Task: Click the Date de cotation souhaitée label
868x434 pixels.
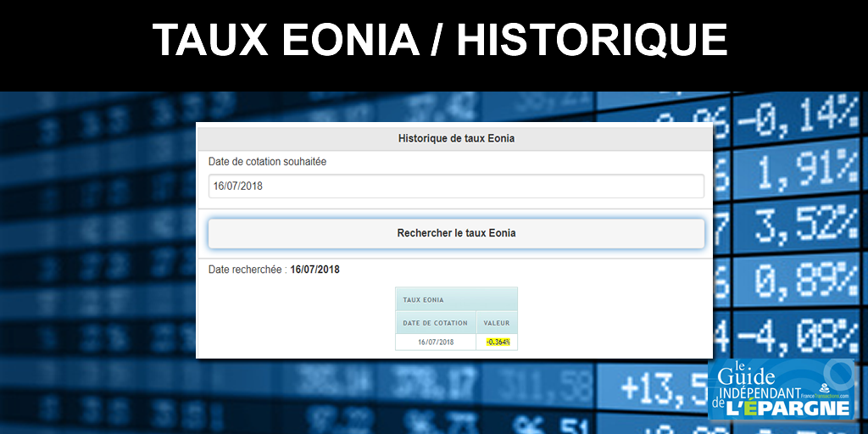Action: click(267, 162)
